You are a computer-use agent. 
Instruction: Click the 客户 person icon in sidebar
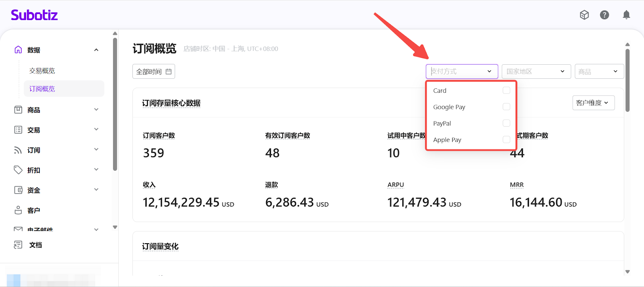18,210
